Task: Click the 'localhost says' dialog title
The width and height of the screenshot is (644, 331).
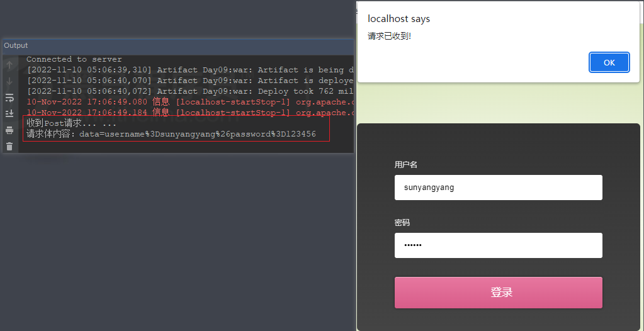Action: (x=398, y=19)
